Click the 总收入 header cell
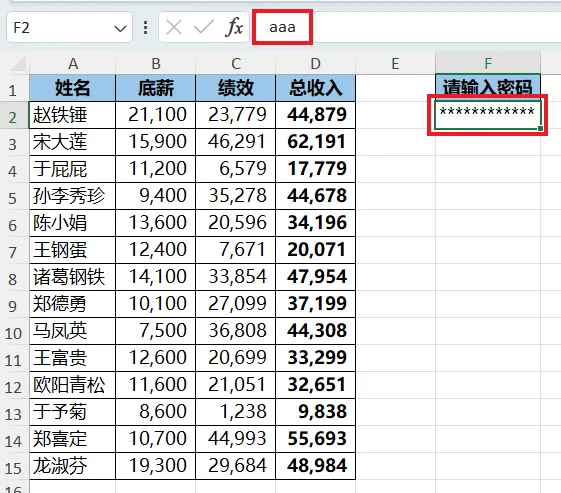 [316, 88]
